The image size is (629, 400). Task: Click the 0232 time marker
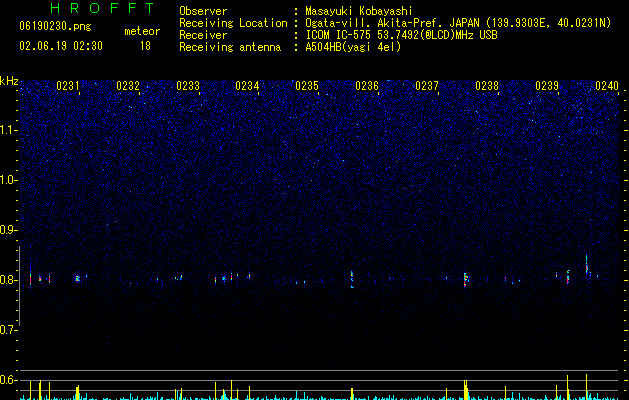tap(128, 86)
